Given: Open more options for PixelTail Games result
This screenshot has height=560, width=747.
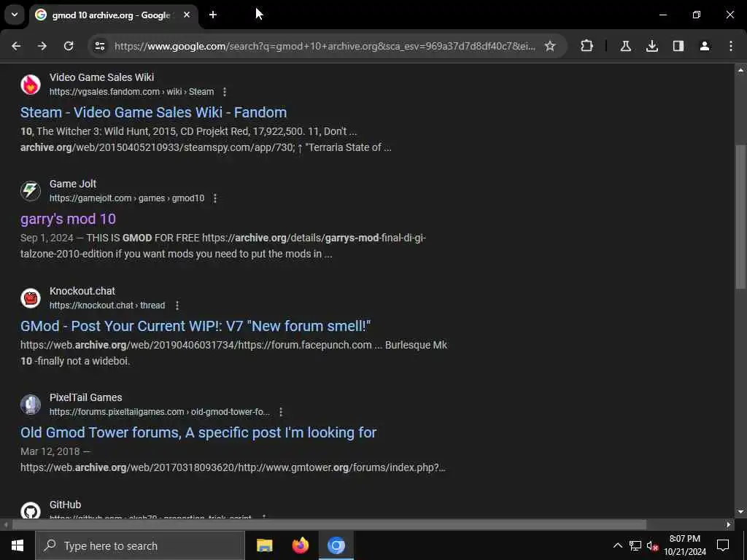Looking at the screenshot, I should click(x=281, y=412).
